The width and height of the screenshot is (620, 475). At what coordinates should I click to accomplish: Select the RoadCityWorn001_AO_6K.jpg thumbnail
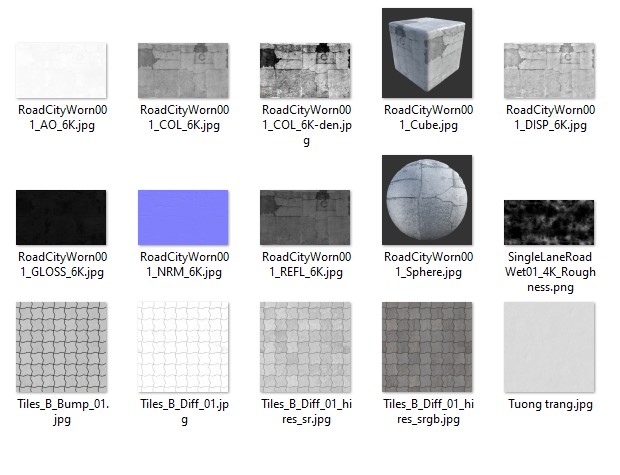coord(61,70)
